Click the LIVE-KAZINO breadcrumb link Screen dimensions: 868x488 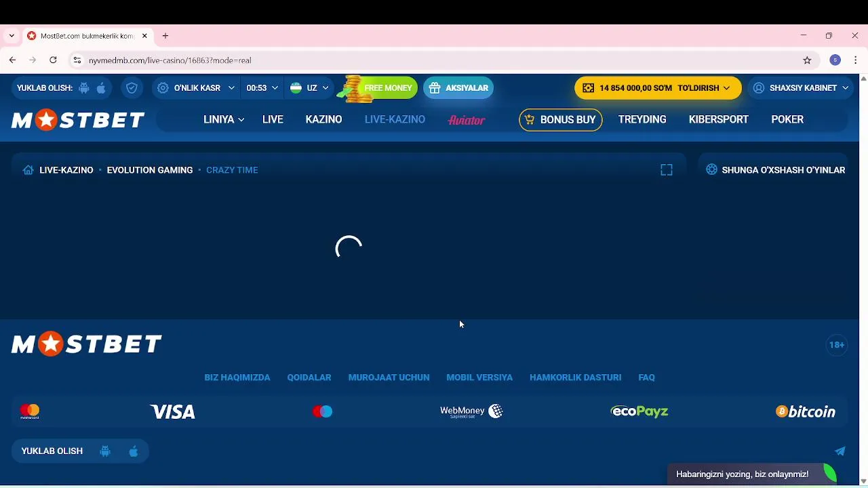pos(66,170)
